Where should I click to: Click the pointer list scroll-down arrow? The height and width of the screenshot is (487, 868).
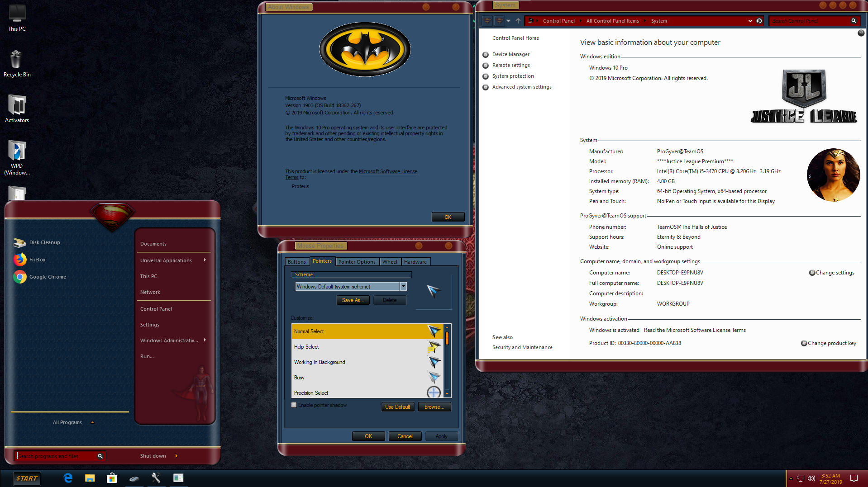(x=447, y=394)
